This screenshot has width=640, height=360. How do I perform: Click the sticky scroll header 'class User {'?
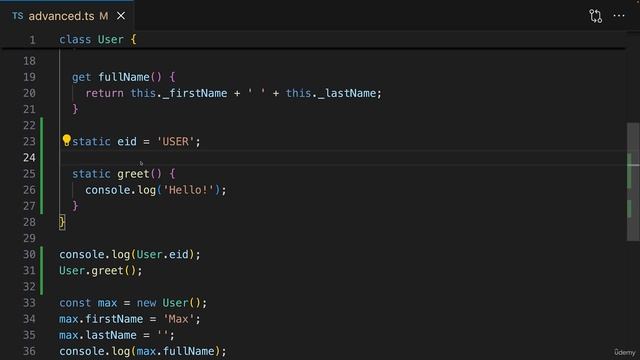(98, 40)
